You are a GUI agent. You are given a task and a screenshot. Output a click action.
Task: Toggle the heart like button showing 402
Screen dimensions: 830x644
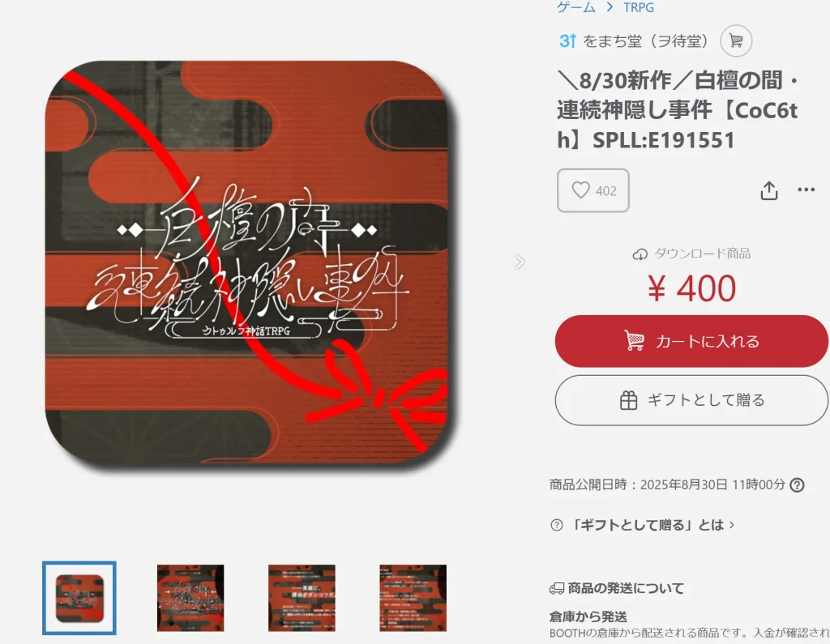[593, 190]
